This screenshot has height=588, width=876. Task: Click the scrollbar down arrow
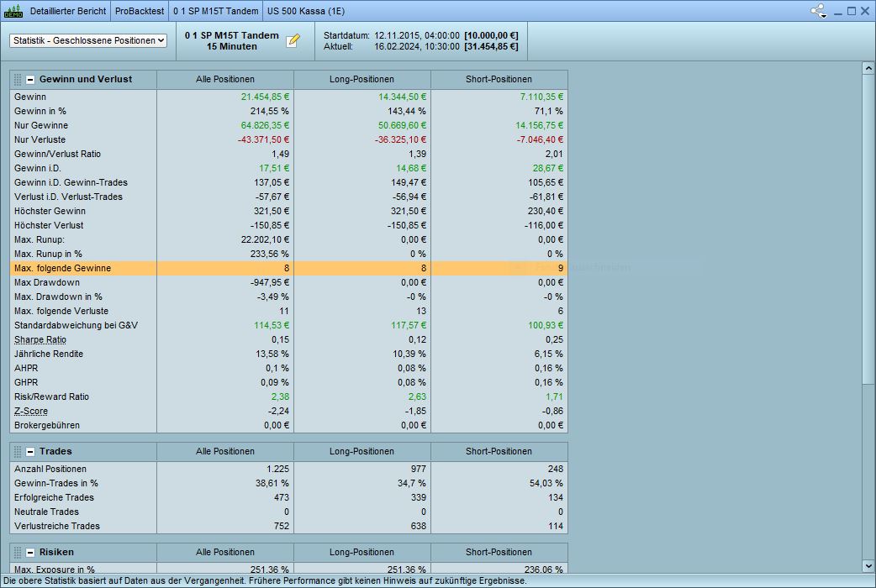pos(868,565)
